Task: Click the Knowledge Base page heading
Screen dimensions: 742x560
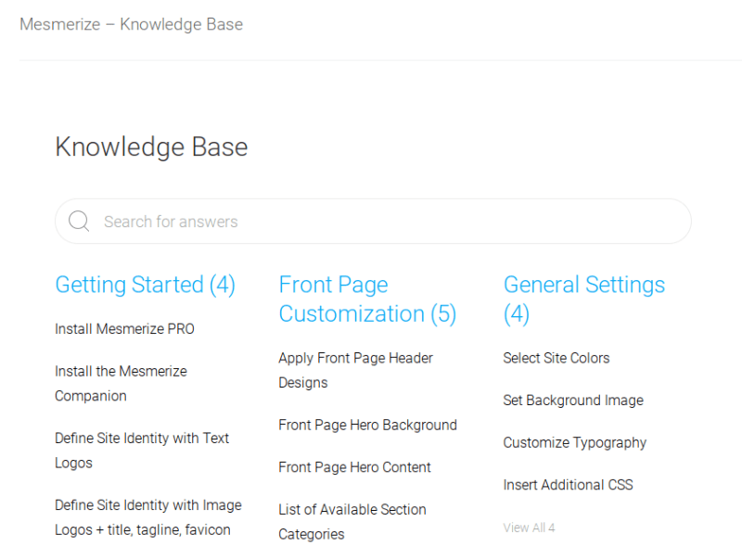Action: 151,146
